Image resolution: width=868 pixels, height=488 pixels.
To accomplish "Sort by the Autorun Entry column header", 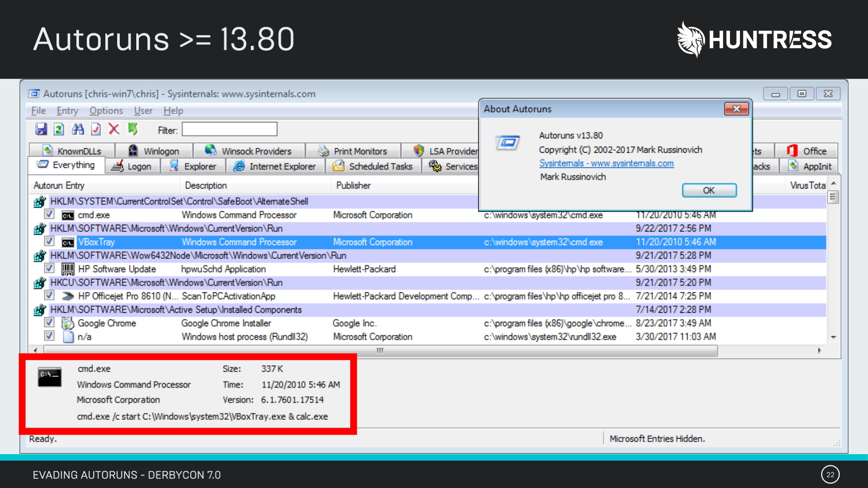I will 105,186.
